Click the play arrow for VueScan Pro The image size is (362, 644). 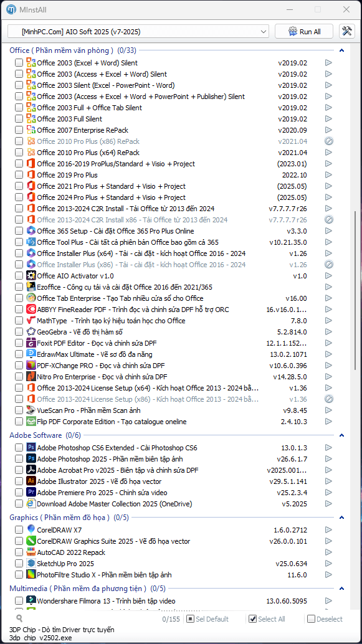tap(328, 410)
